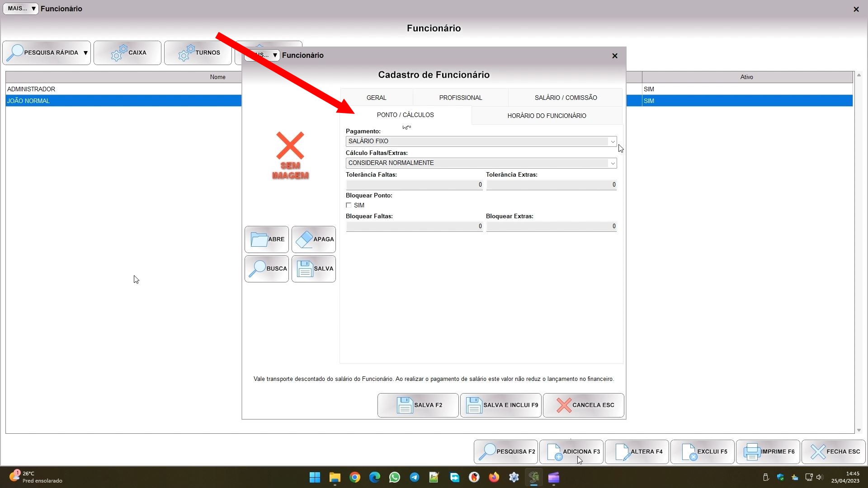The height and width of the screenshot is (488, 868).
Task: Click the Tolerância Faltas input field
Action: 414,185
